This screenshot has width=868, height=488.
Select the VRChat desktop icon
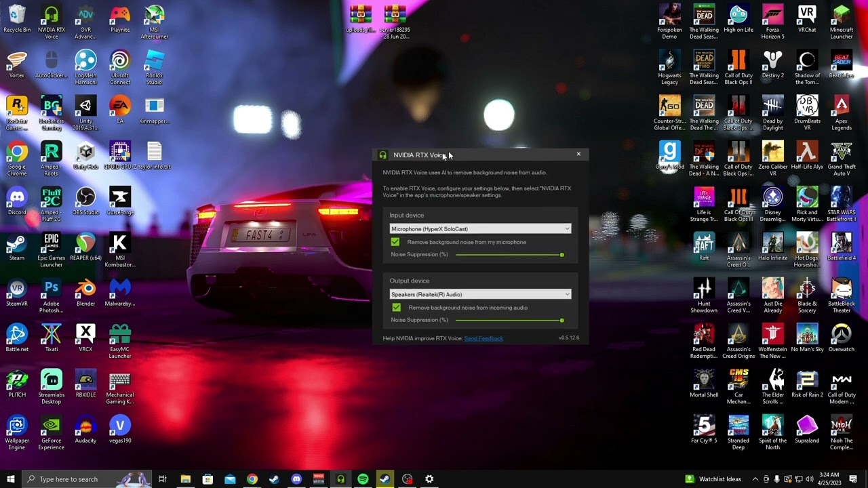point(807,20)
